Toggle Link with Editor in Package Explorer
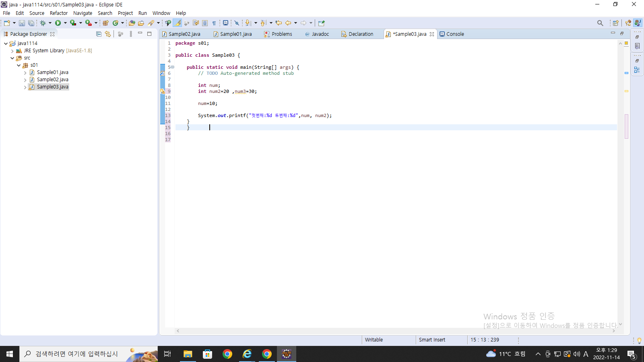Viewport: 644px width, 362px height. tap(108, 34)
